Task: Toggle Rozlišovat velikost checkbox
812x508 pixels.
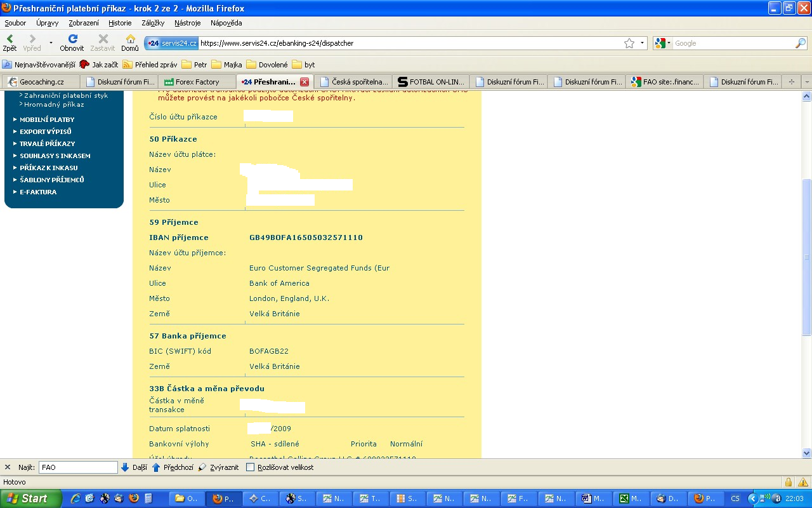Action: pos(250,467)
